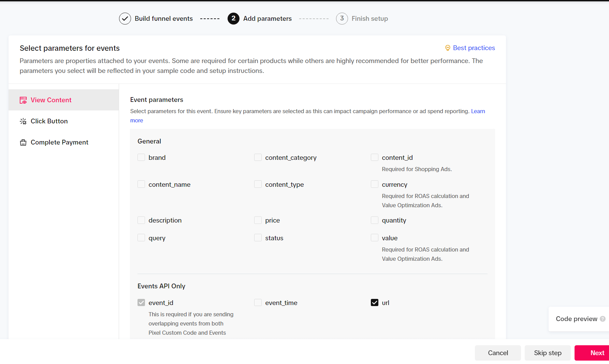
Task: Select the price parameter checkbox
Action: (x=258, y=220)
